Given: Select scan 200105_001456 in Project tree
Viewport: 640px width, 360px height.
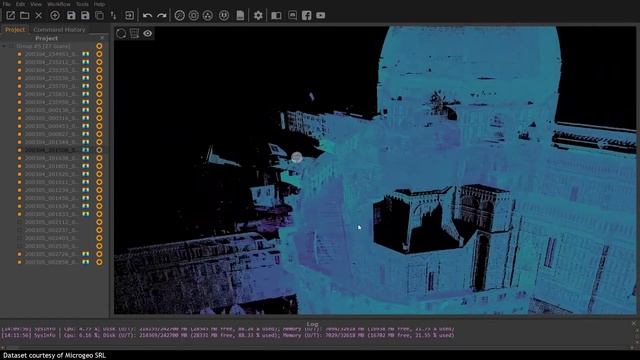Looking at the screenshot, I should coord(51,198).
